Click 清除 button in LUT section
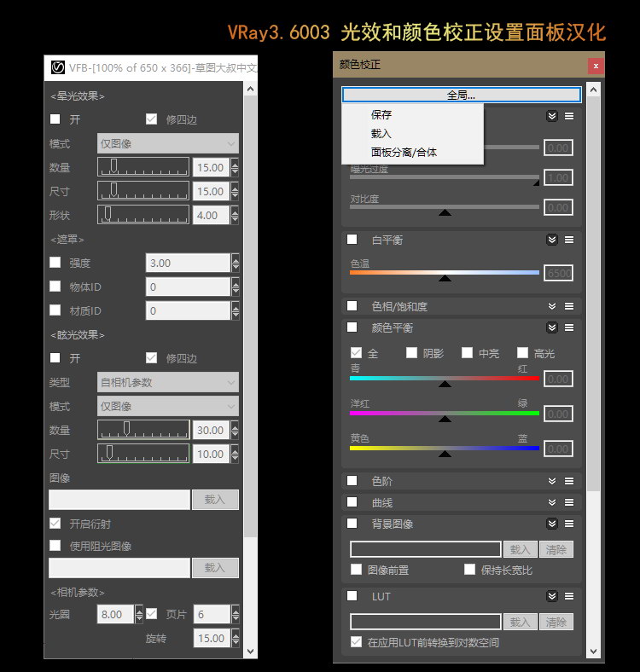The height and width of the screenshot is (672, 640). point(556,622)
